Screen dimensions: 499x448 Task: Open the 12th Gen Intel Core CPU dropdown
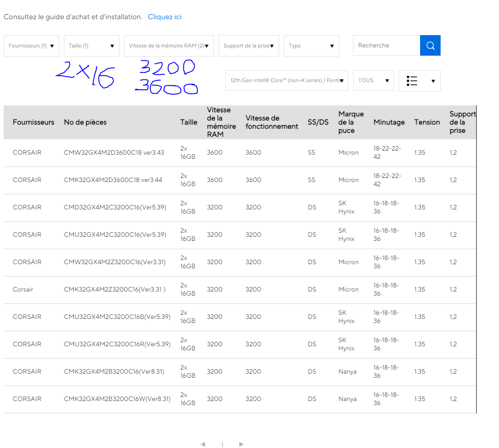pyautogui.click(x=287, y=81)
